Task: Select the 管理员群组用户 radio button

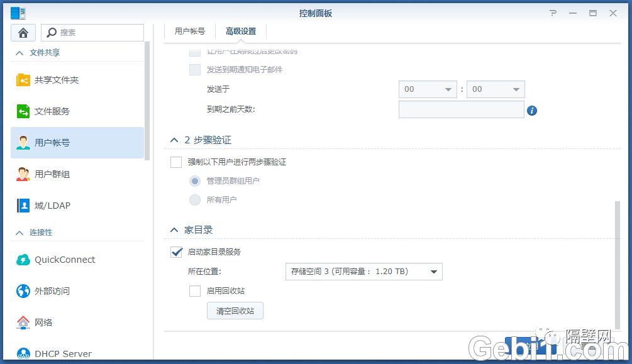Action: [195, 181]
